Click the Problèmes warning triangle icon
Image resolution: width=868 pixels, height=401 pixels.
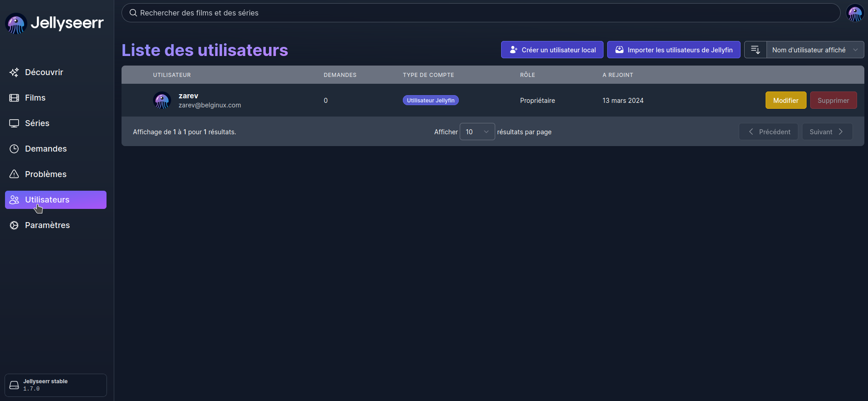[14, 174]
